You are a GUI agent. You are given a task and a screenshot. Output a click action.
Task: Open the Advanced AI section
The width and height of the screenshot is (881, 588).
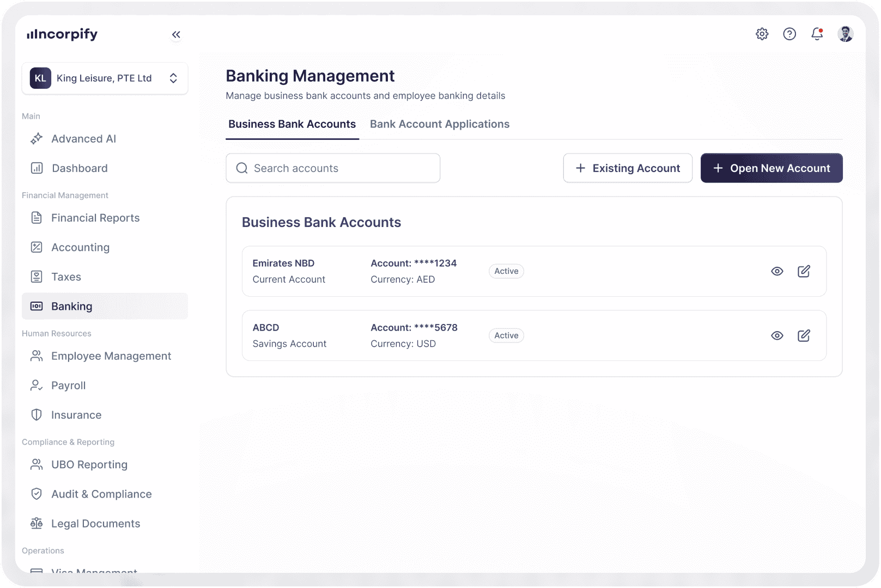click(83, 138)
